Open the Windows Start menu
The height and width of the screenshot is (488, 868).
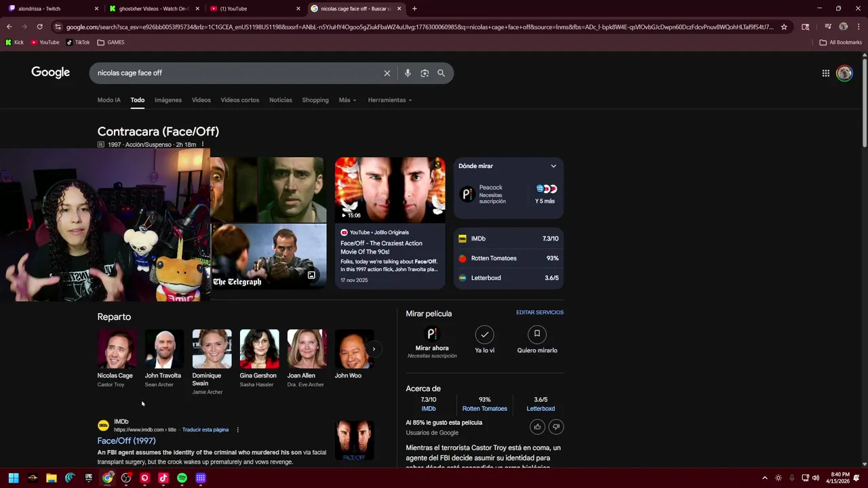point(14,478)
